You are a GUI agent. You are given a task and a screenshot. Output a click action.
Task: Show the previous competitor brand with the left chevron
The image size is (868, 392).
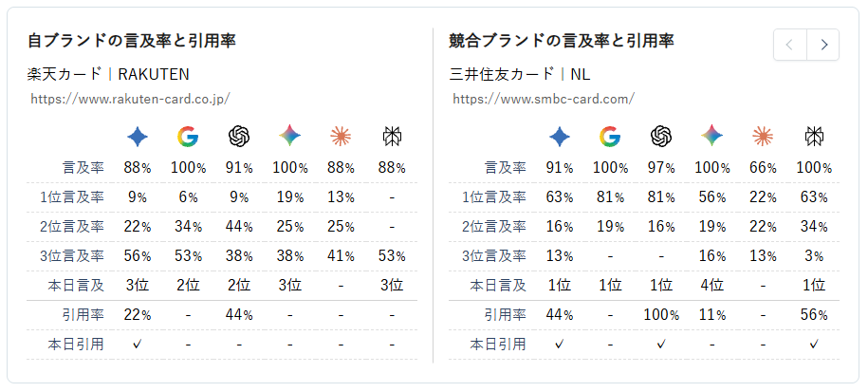pos(790,45)
